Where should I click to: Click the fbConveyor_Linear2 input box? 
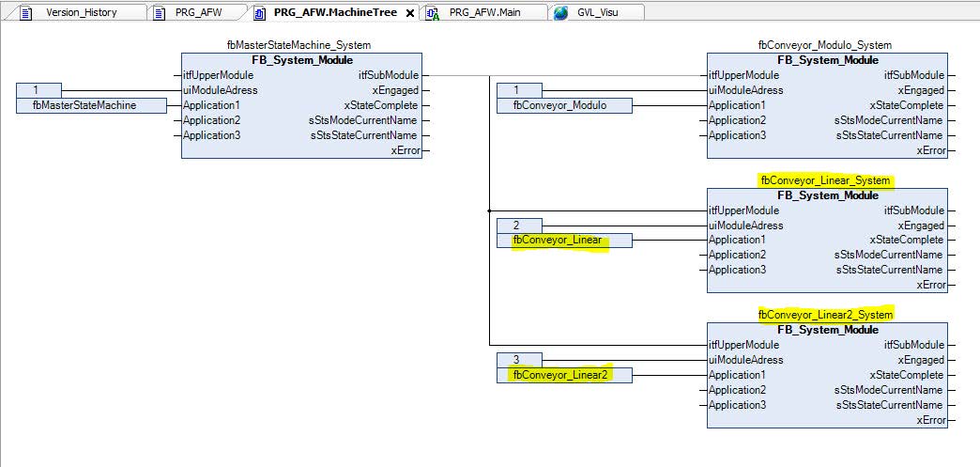[564, 375]
